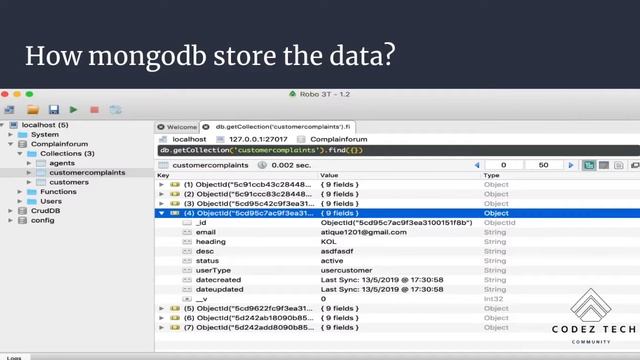Collapse the Collections (3) folder arrow

(20, 153)
